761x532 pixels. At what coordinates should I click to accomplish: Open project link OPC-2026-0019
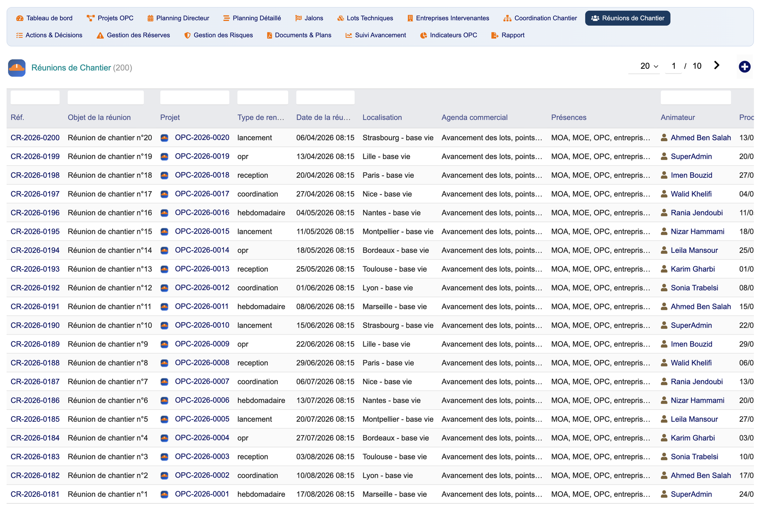click(x=202, y=156)
